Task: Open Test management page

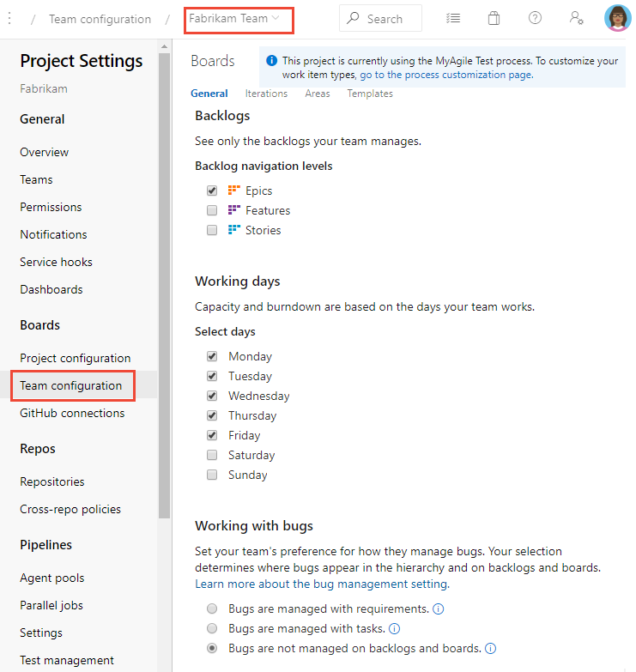Action: point(67,660)
